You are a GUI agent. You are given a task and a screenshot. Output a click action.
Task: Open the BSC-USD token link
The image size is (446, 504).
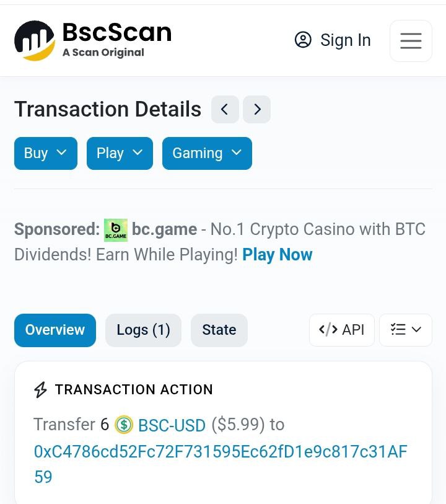(x=172, y=425)
